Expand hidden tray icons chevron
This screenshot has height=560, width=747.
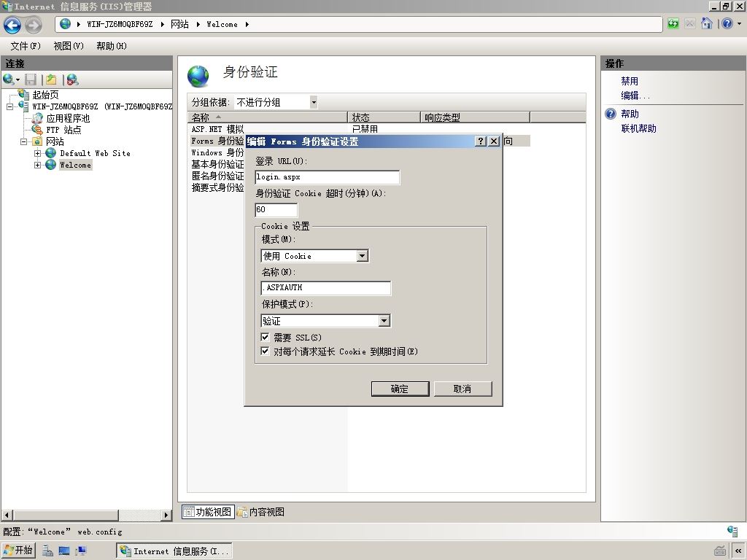(x=738, y=551)
